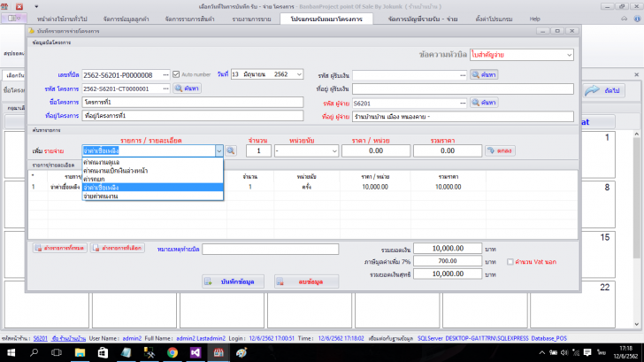
Task: Click the S6201 shop code link in status bar
Action: pyautogui.click(x=41, y=338)
